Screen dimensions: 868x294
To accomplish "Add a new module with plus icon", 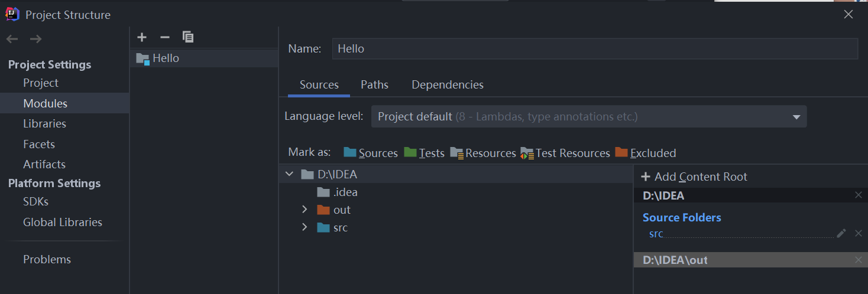I will tap(142, 37).
